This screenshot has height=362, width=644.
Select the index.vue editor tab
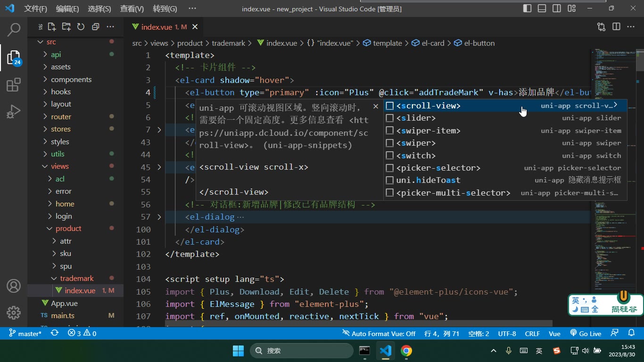[165, 27]
